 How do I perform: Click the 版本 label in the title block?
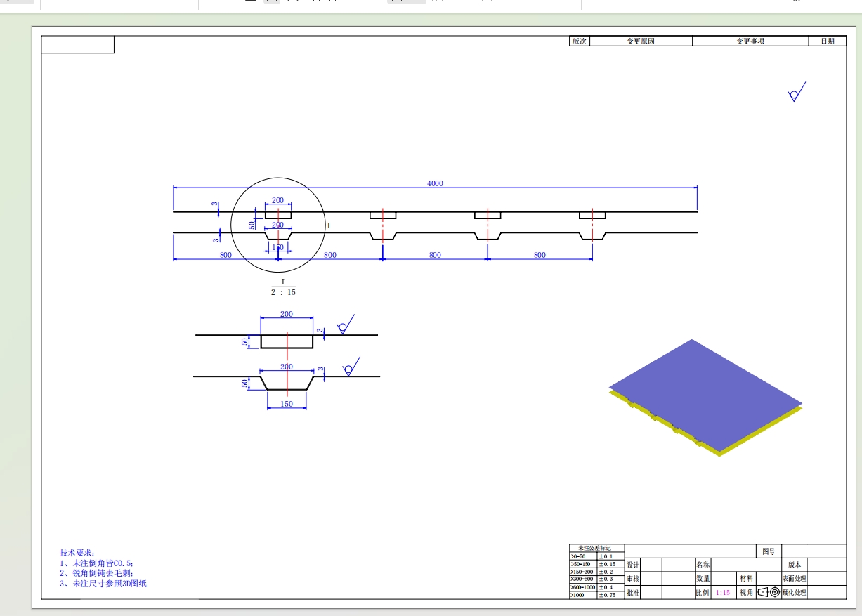tap(795, 565)
